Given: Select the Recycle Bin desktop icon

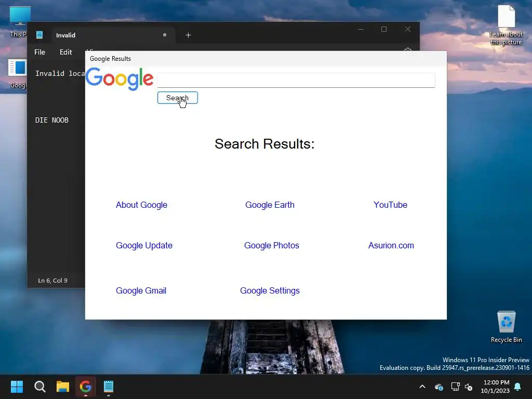Looking at the screenshot, I should point(506,327).
